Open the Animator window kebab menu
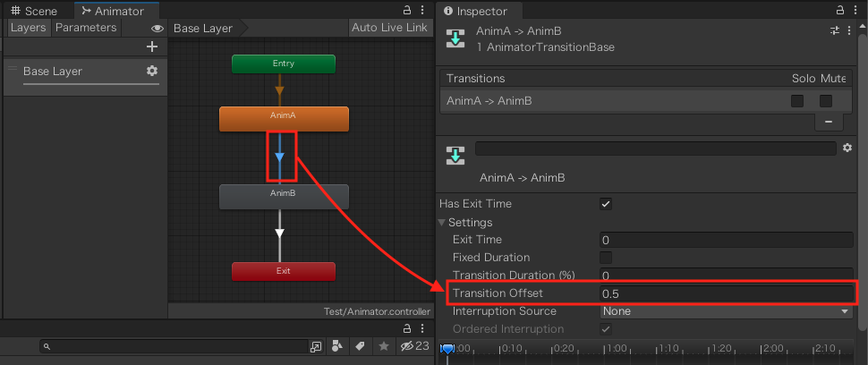The image size is (868, 365). point(422,10)
